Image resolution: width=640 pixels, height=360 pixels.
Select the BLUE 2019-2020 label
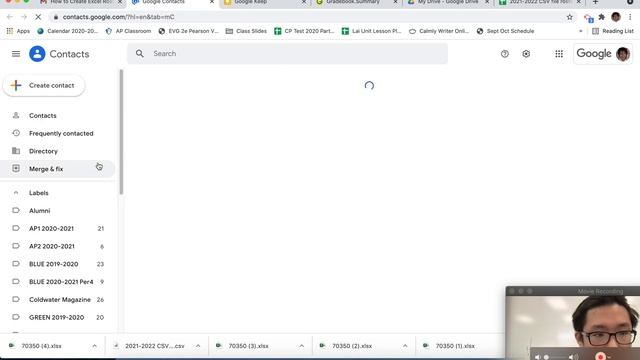point(58,264)
